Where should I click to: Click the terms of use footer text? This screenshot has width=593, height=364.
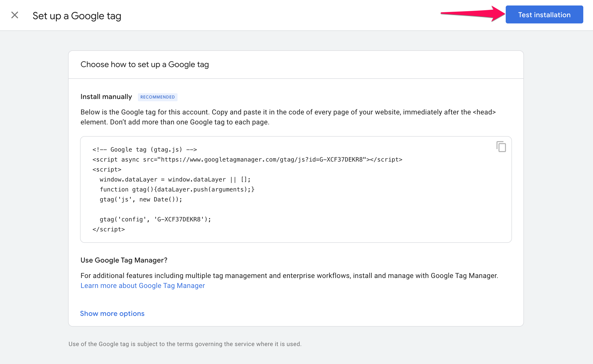[185, 344]
